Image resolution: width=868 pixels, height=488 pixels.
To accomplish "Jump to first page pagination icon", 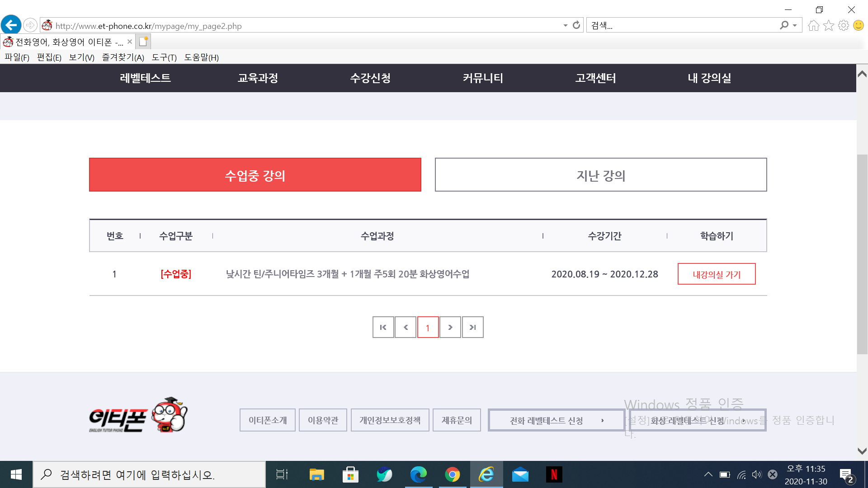I will (383, 327).
